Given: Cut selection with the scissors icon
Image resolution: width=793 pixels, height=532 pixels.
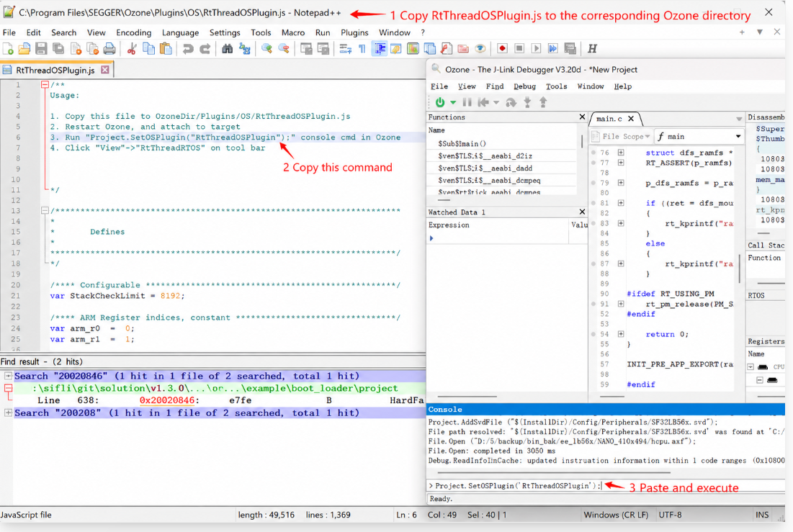Looking at the screenshot, I should tap(132, 48).
